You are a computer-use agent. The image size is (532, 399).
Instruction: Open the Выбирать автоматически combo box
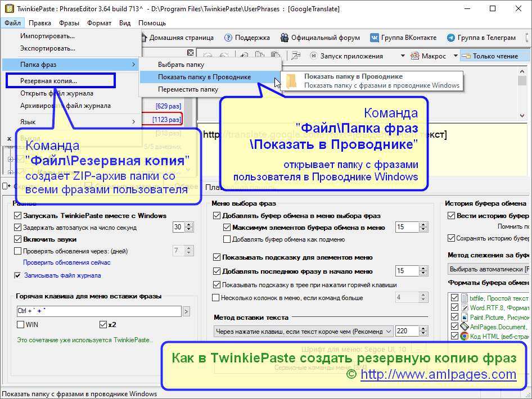pyautogui.click(x=489, y=269)
